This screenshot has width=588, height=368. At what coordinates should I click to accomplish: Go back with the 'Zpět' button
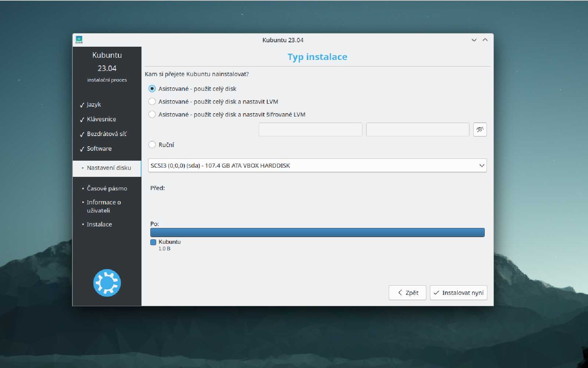[x=408, y=293]
